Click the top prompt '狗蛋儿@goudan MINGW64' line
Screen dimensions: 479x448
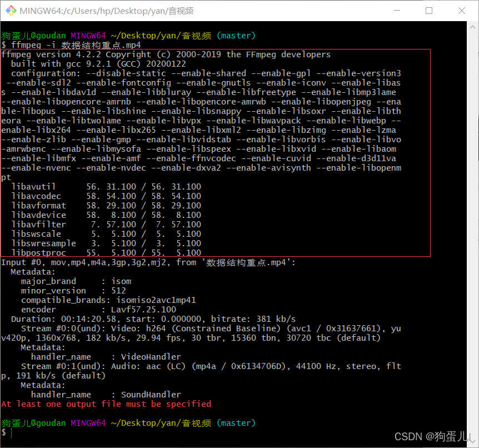point(128,36)
